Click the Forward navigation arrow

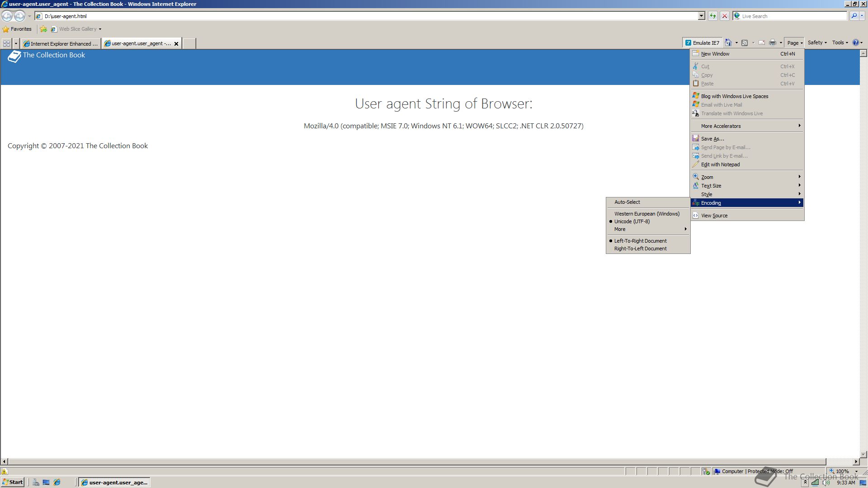[x=19, y=16]
